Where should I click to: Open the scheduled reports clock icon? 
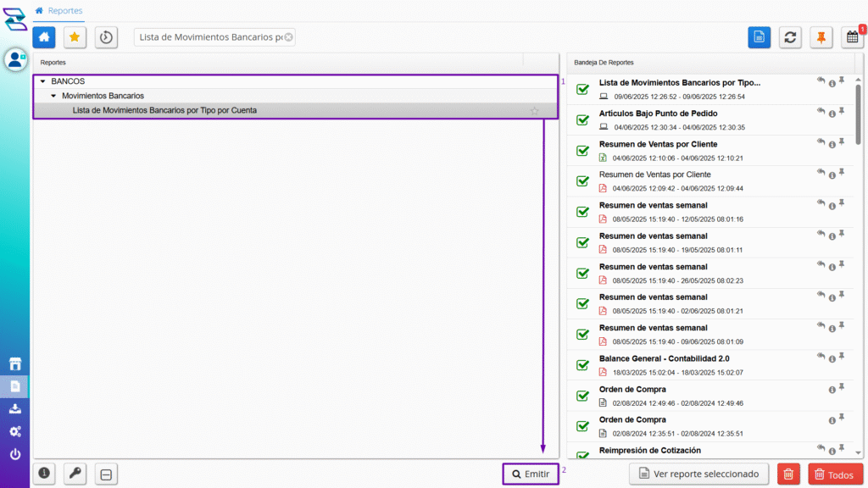pyautogui.click(x=106, y=37)
